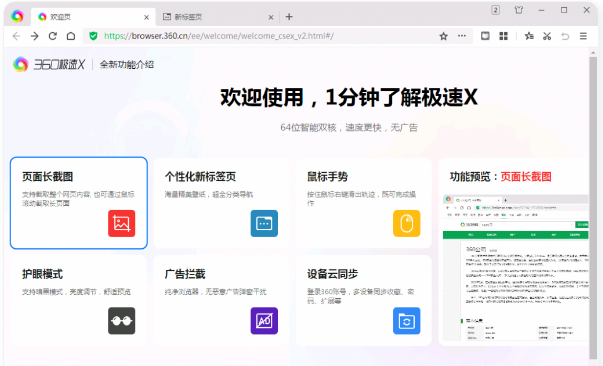Image resolution: width=603 pixels, height=366 pixels.
Task: Click the dark 护眼模式 glasses icon
Action: [x=122, y=321]
